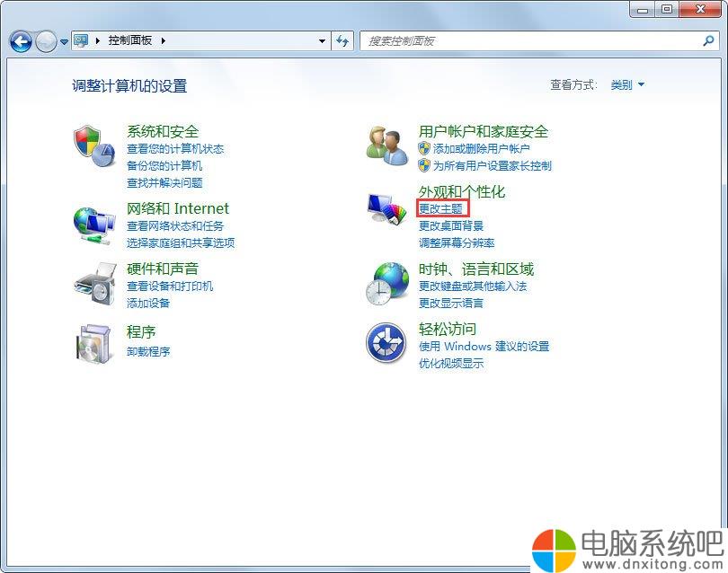Open 硬件和声音 category

coord(163,269)
